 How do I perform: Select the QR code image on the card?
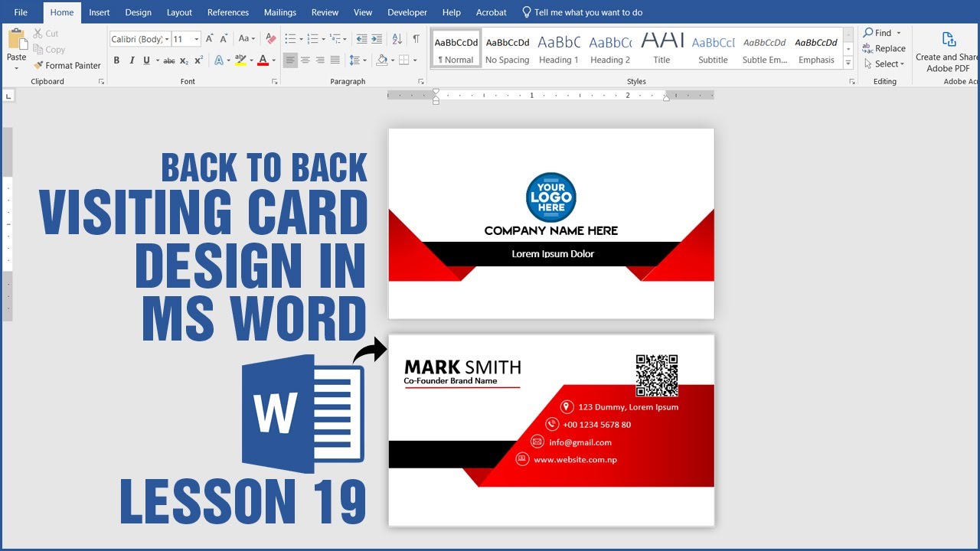point(657,375)
